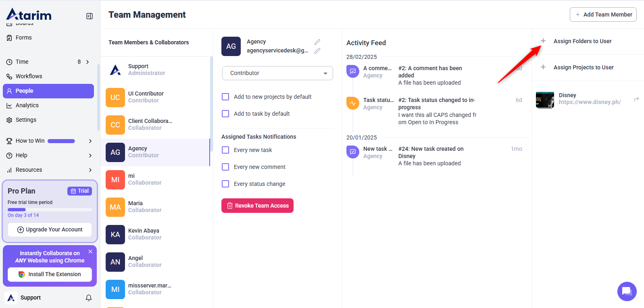Click the plus icon for Assign Folders to User
The width and height of the screenshot is (644, 308).
point(543,41)
